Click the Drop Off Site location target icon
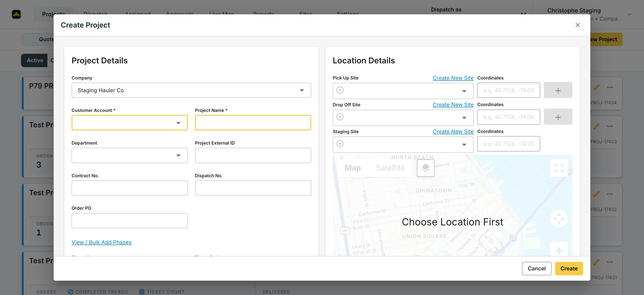The width and height of the screenshot is (644, 295). (340, 117)
